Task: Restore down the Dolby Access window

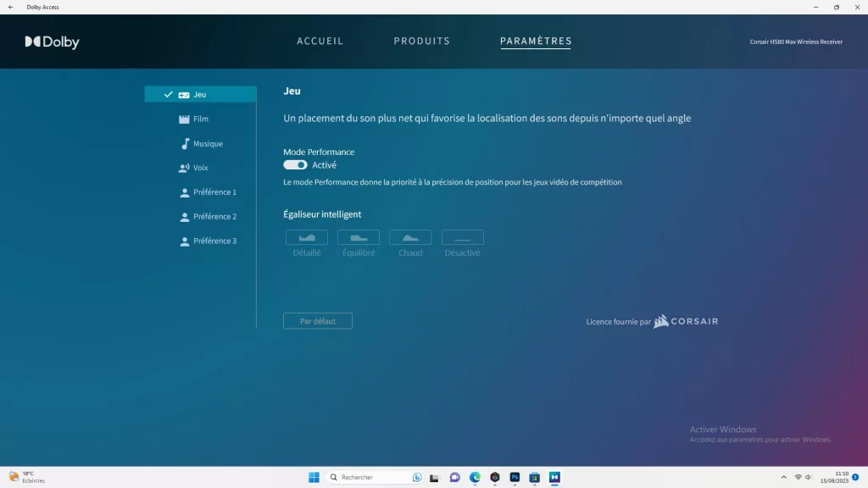Action: click(837, 7)
